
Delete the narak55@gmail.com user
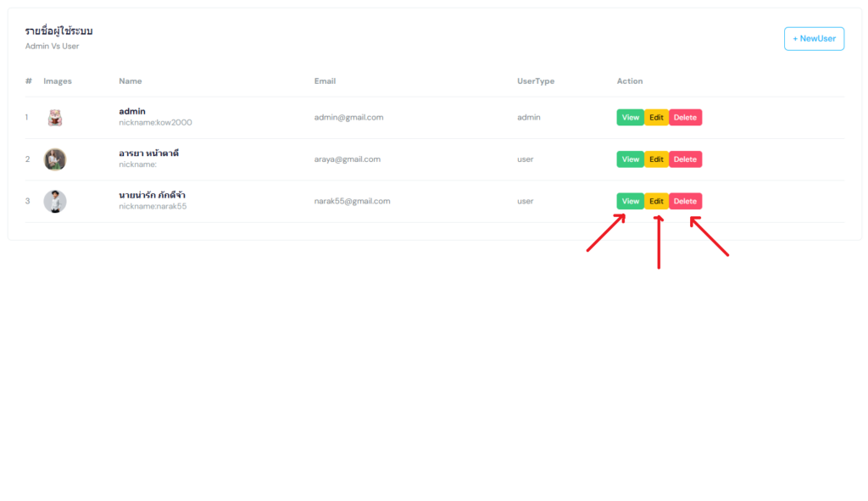pyautogui.click(x=685, y=201)
